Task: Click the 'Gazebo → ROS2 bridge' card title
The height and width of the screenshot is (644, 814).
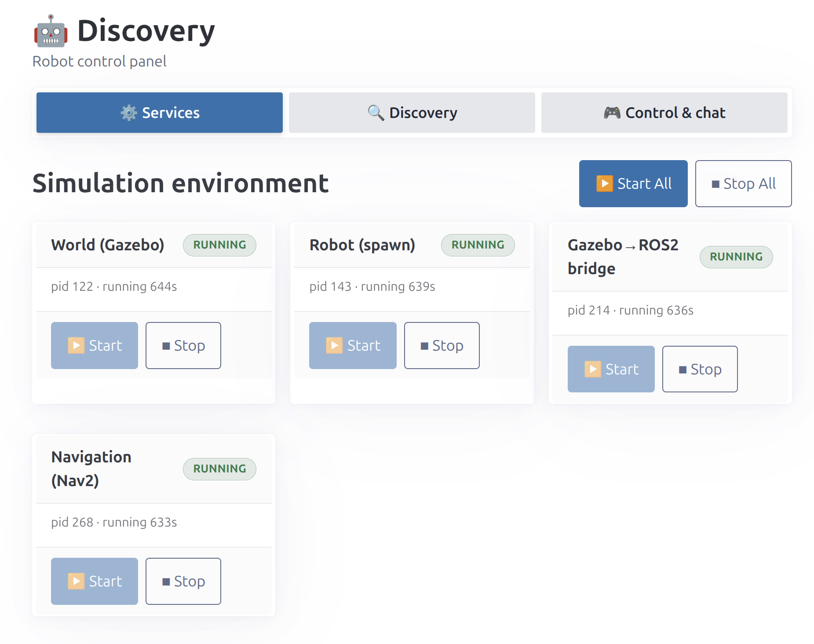Action: 623,257
